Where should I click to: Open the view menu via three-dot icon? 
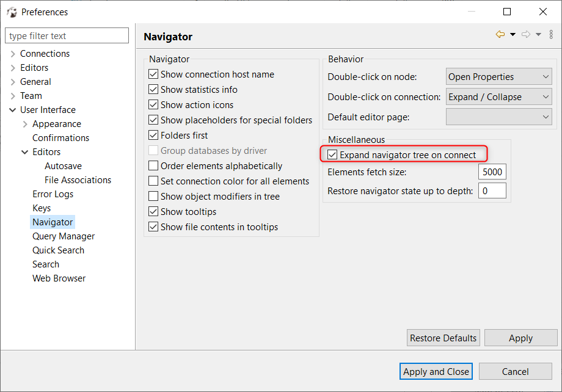tap(551, 34)
